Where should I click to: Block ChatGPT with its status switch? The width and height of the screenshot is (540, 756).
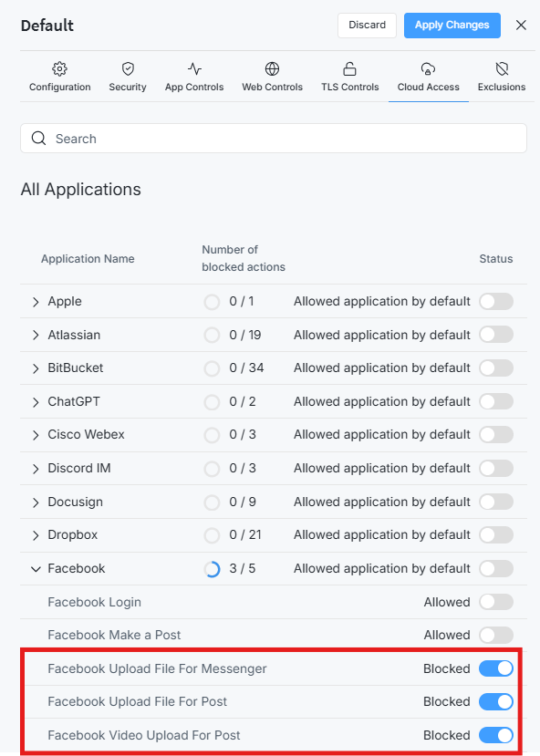coord(496,401)
